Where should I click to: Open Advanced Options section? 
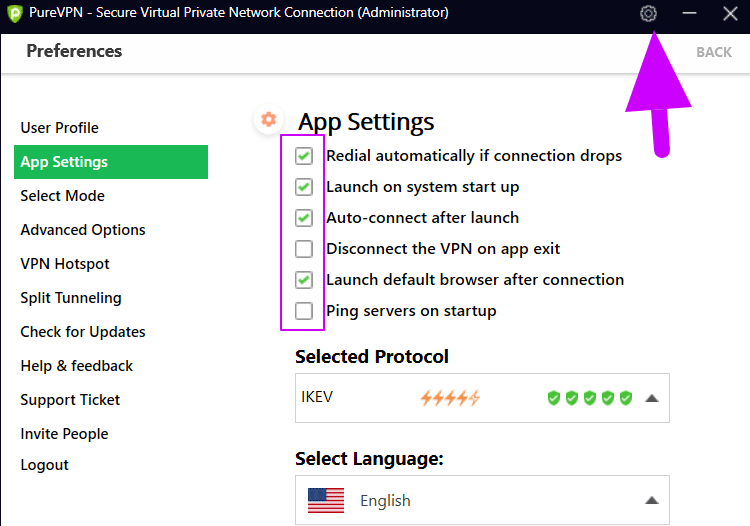coord(83,230)
